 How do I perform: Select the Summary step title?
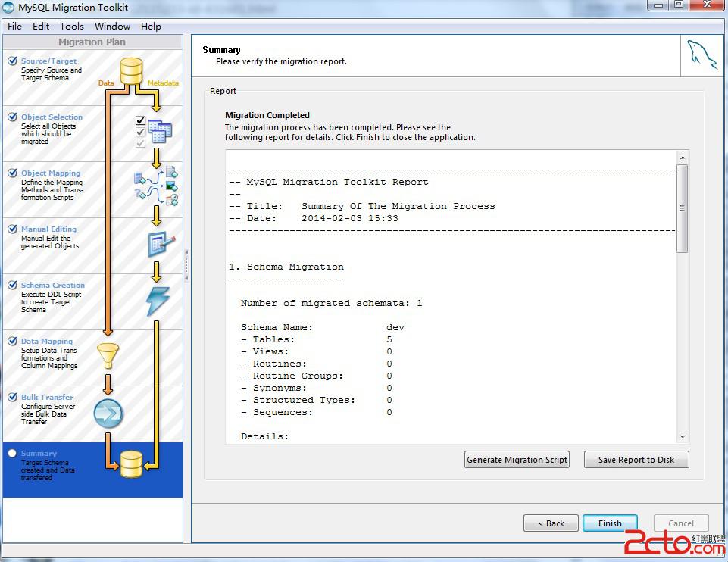click(39, 454)
